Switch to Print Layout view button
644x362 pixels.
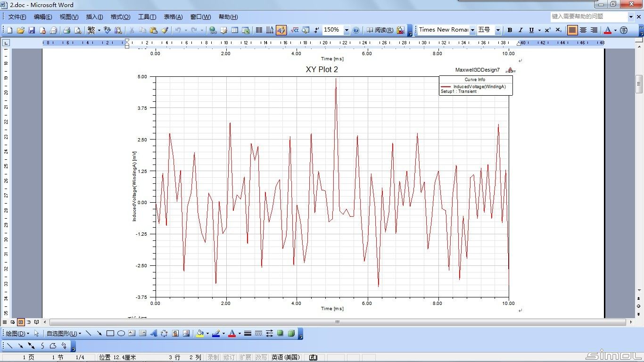click(21, 322)
